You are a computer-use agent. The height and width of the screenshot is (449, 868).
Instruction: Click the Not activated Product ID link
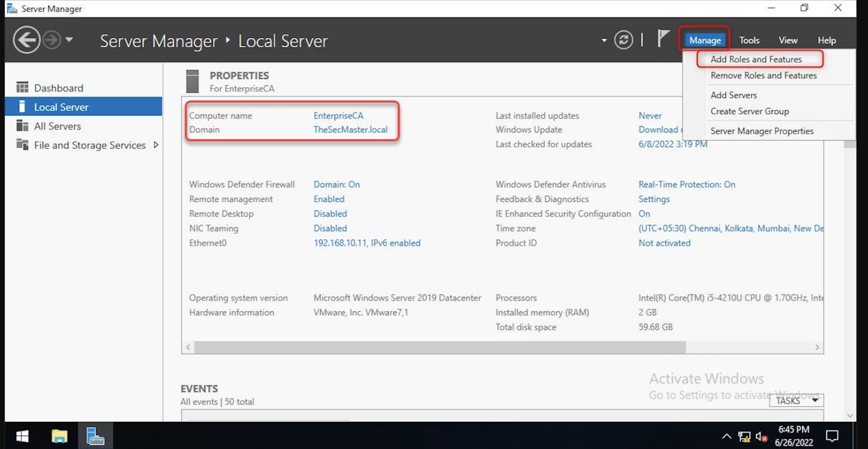(x=664, y=243)
